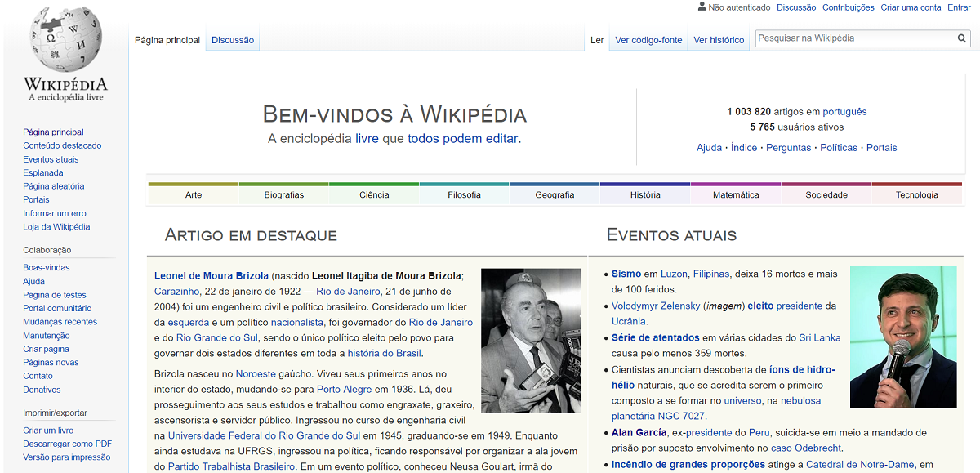Open the Filosofia portal tab
This screenshot has width=980, height=473.
465,194
